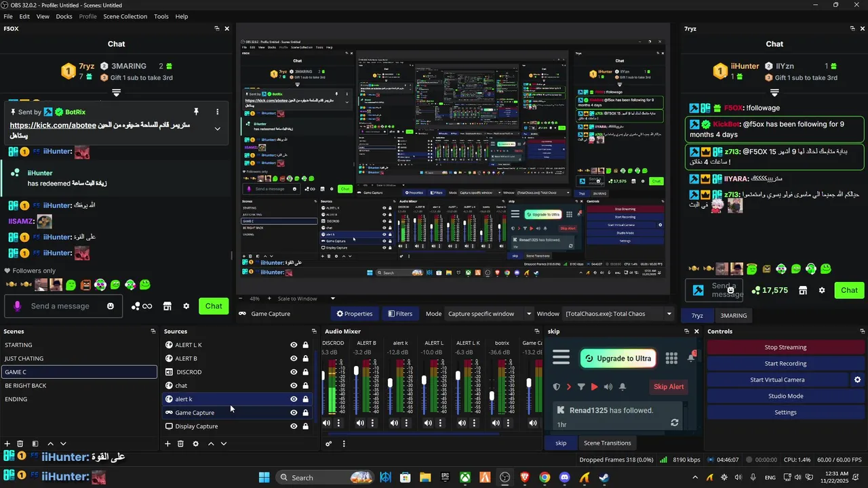Mute the alert k audio channel
The width and height of the screenshot is (868, 488).
point(394,423)
